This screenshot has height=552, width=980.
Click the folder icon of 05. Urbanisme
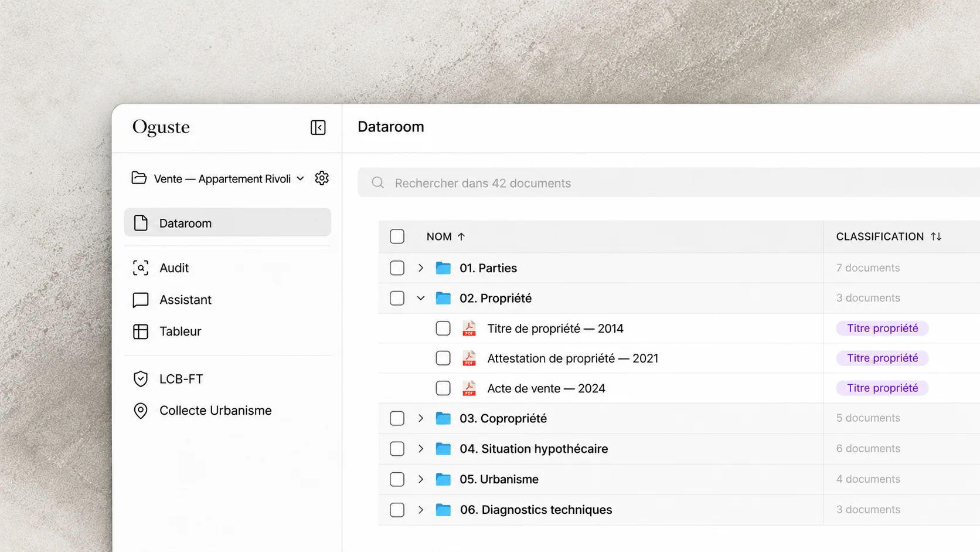click(443, 479)
